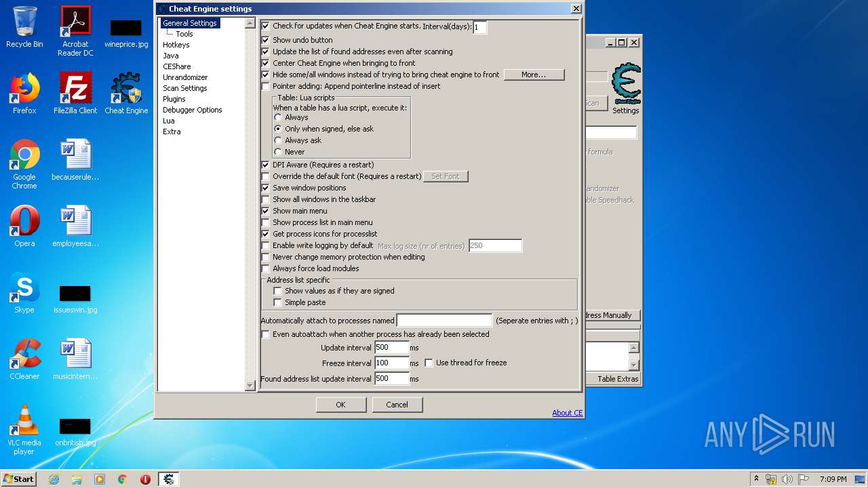Enable Use thread for freeze
Viewport: 868px width, 488px height.
pyautogui.click(x=429, y=363)
